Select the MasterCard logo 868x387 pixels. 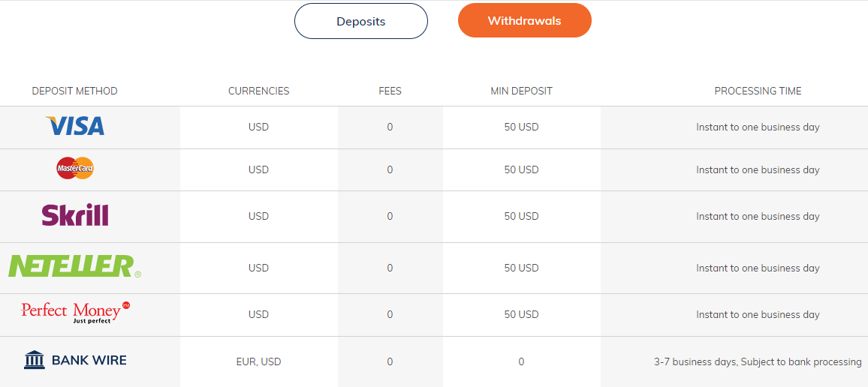click(x=75, y=168)
